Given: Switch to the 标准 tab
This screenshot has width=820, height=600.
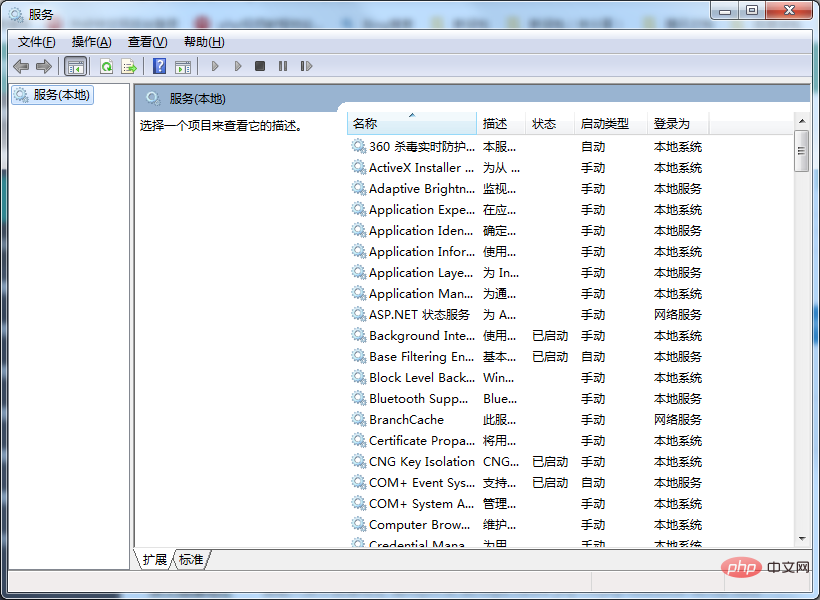Looking at the screenshot, I should click(x=191, y=560).
